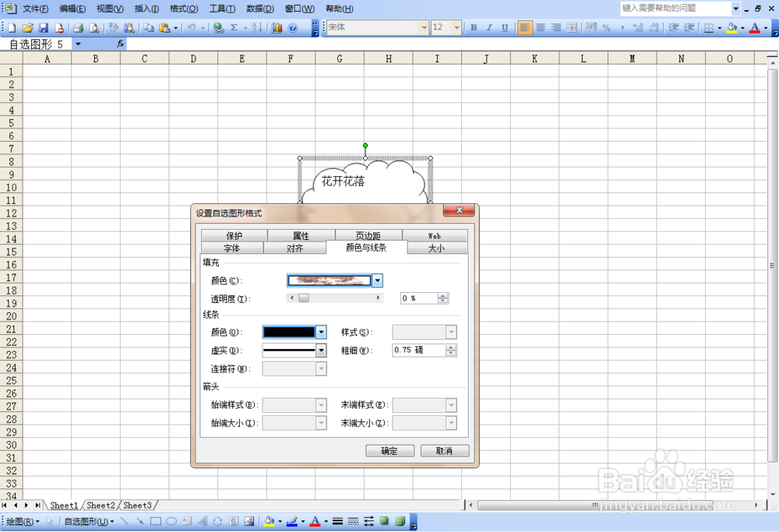Toggle bold formatting
Image resolution: width=779 pixels, height=532 pixels.
click(473, 27)
